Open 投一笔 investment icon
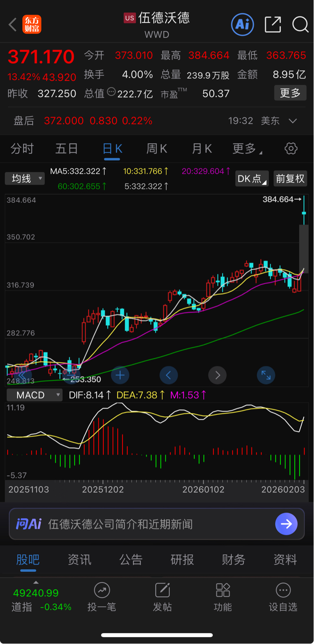 coord(102,590)
